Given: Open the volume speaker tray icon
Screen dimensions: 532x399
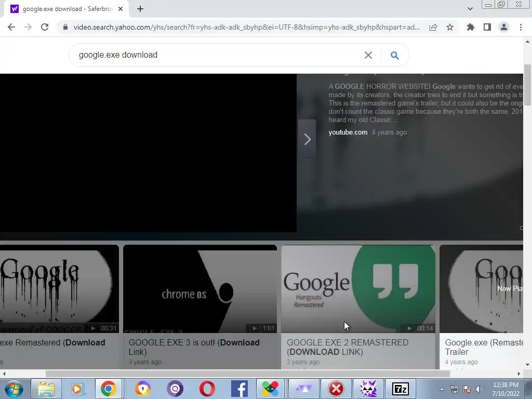Looking at the screenshot, I should click(480, 389).
